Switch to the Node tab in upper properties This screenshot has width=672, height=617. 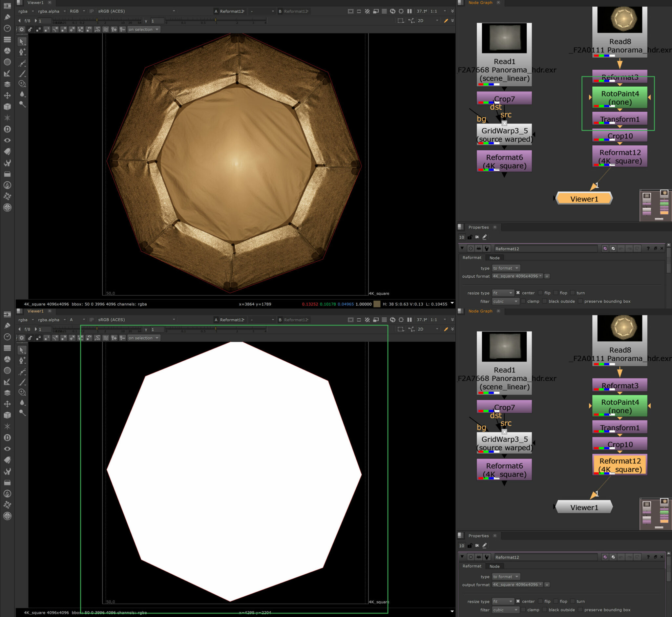click(494, 258)
